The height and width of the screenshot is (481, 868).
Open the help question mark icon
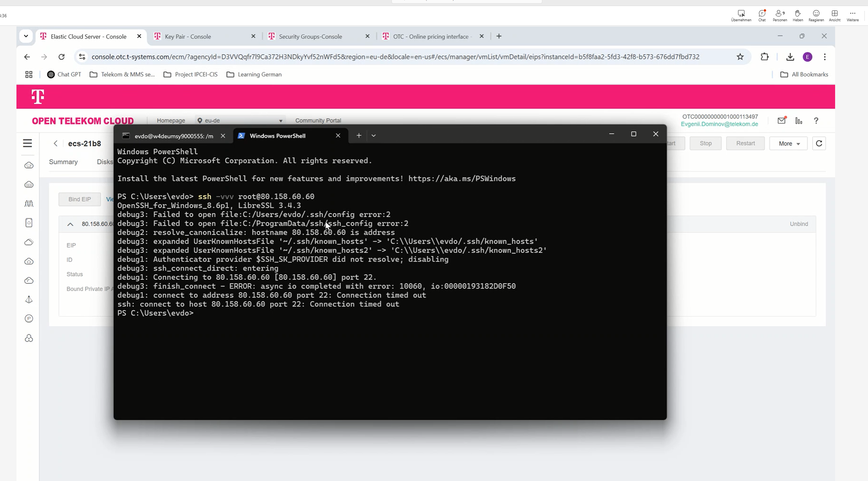coord(816,120)
